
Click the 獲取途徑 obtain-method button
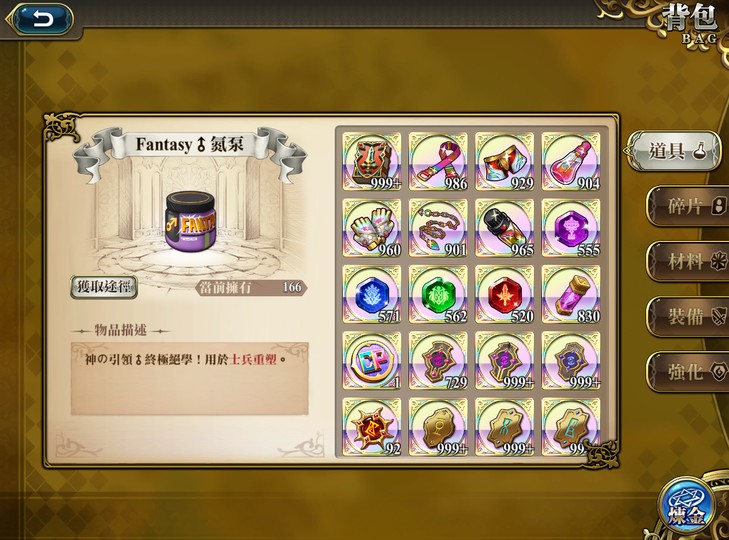click(x=104, y=287)
